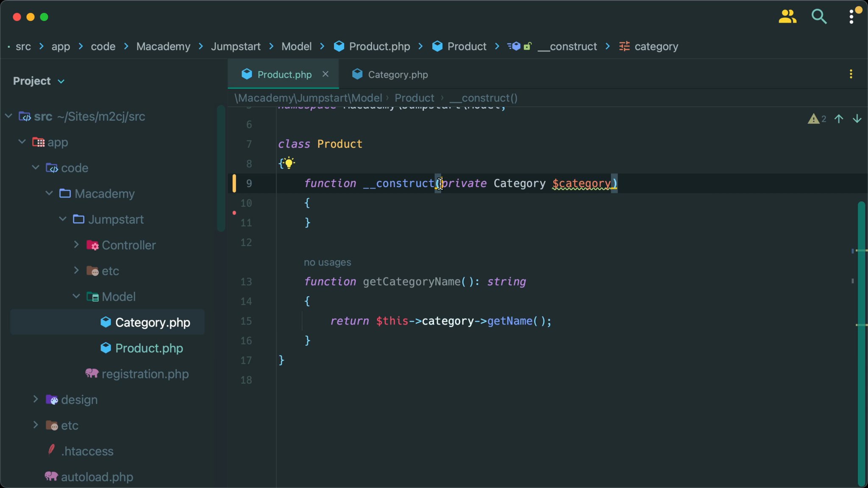
Task: Click __construct in the breadcrumb navigation
Action: coord(567,47)
